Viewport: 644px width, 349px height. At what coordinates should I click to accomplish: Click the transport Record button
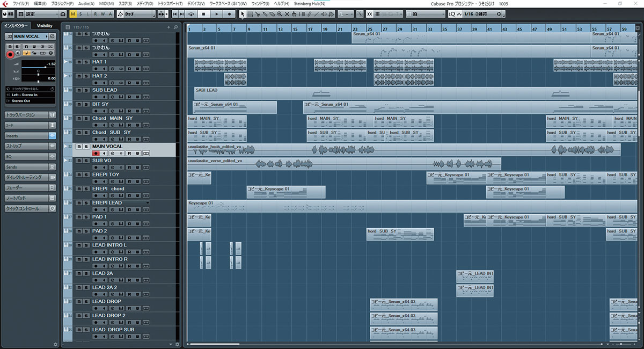[x=229, y=13]
